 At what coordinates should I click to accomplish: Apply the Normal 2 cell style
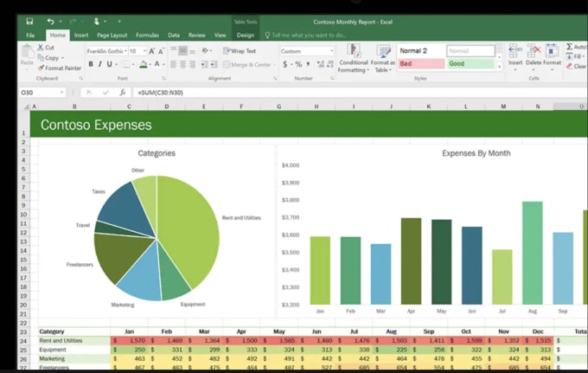point(421,51)
